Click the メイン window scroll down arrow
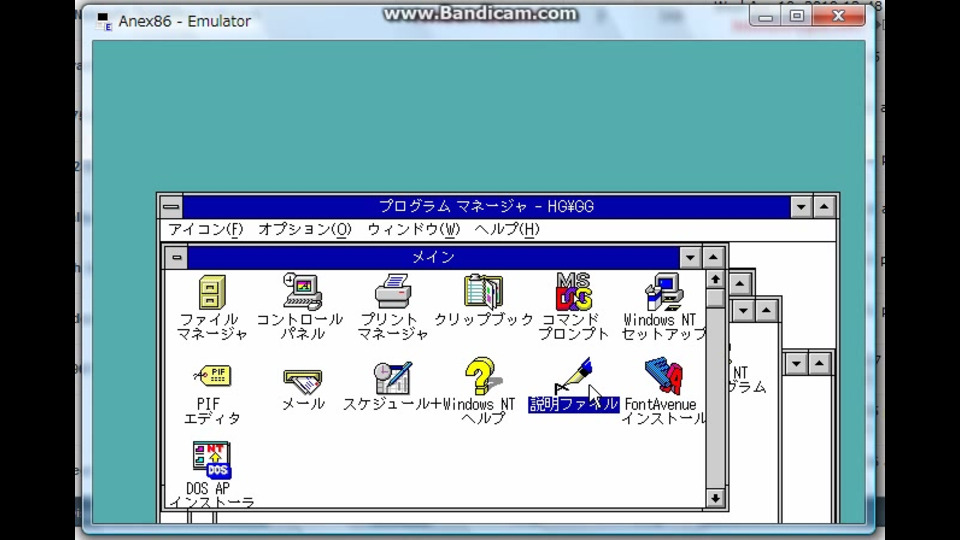 tap(715, 498)
